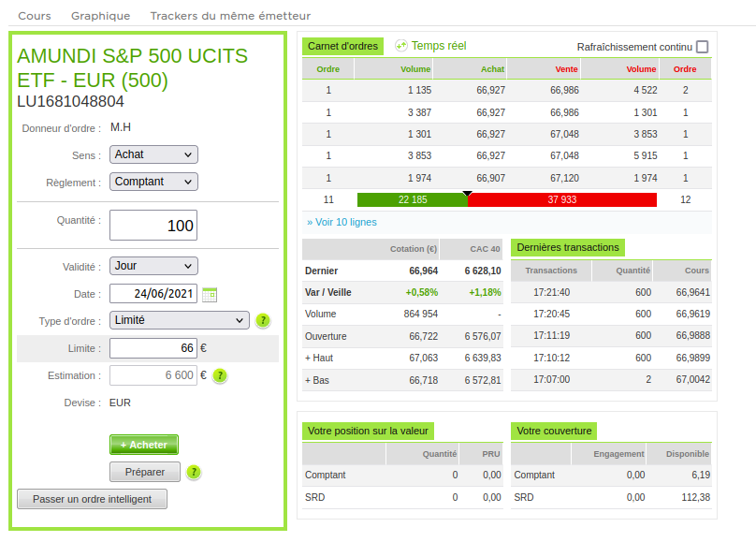
Task: Click the help icon beside Type d'ordre
Action: (263, 321)
